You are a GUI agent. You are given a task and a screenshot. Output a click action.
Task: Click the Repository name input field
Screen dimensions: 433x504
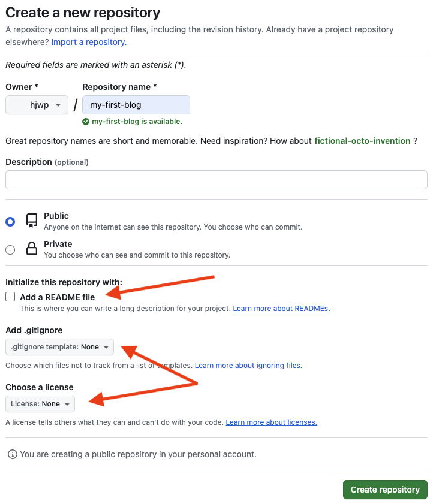136,105
